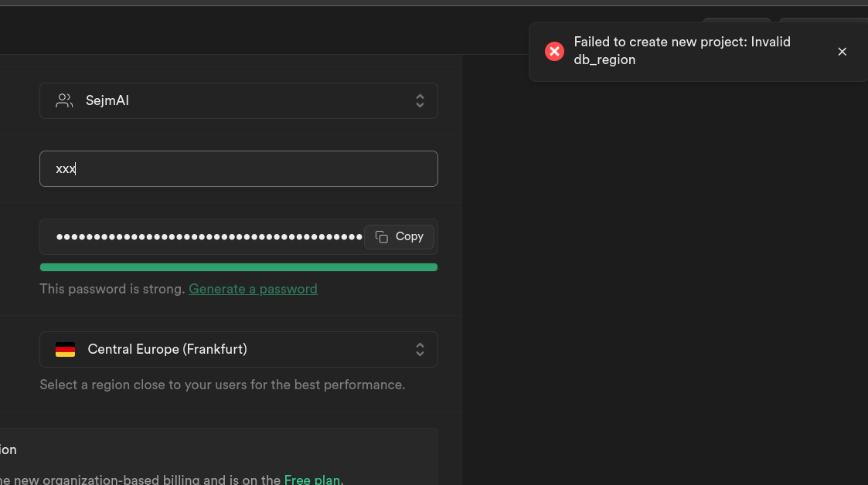Click the region helper text about performance
The width and height of the screenshot is (868, 485).
(222, 384)
